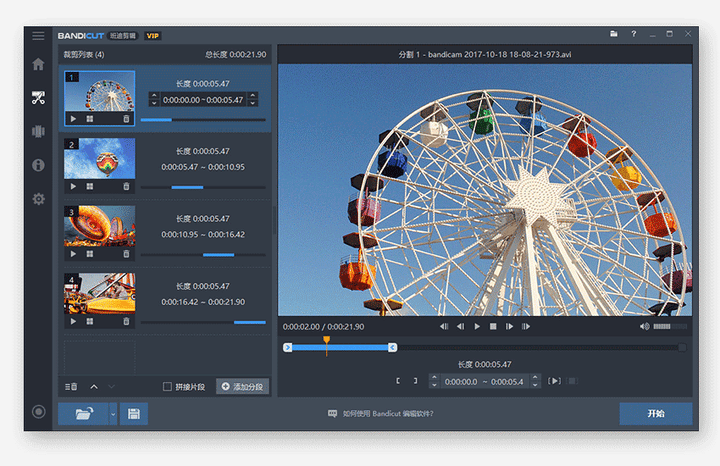Click the 开始 start button
Screen dimensions: 720x466
[x=656, y=414]
